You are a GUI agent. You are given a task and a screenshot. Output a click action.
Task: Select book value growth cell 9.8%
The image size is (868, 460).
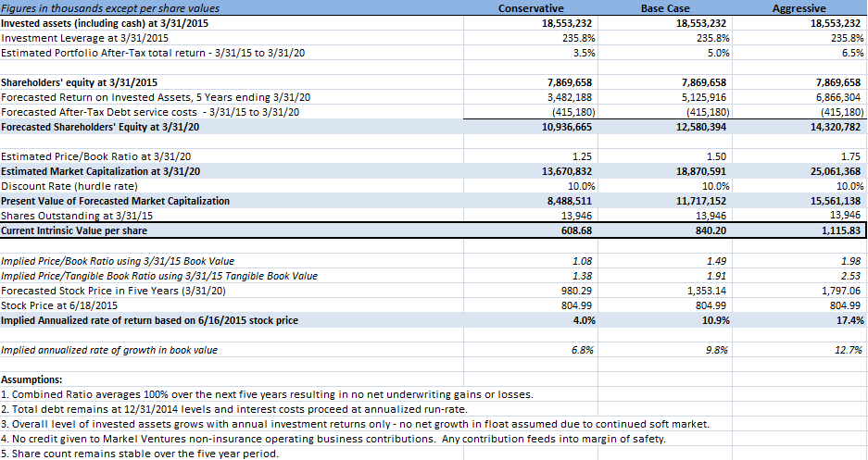pyautogui.click(x=717, y=350)
